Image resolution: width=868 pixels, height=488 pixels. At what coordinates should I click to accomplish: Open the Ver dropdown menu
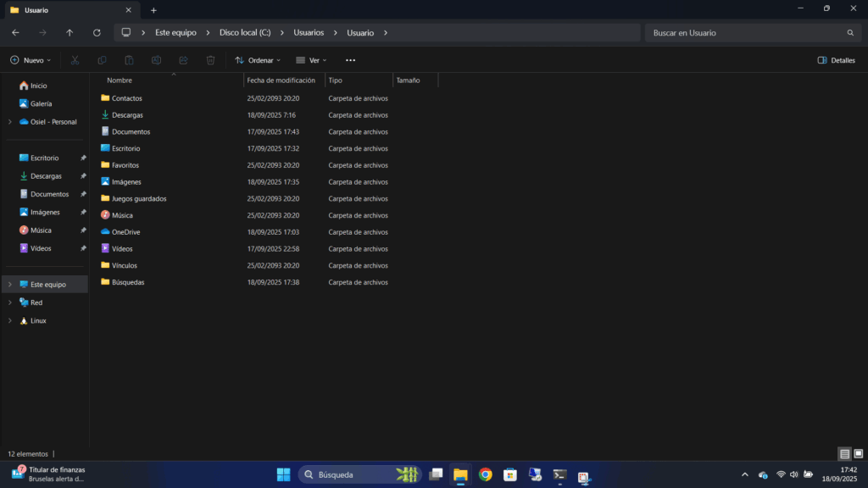tap(311, 60)
